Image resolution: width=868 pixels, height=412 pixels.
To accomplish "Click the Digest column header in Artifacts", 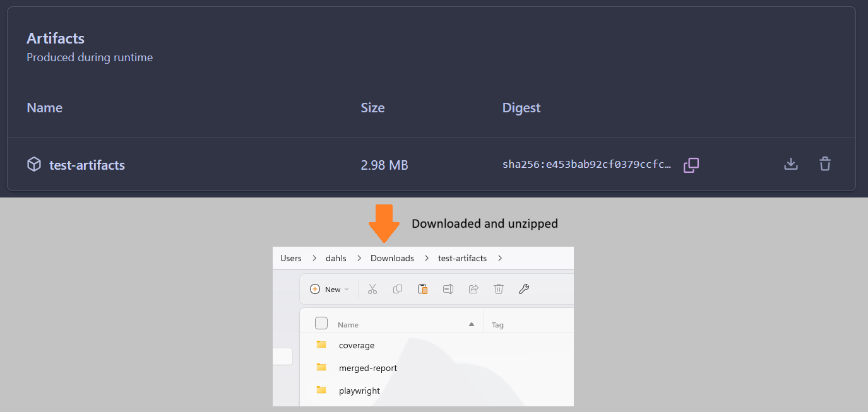I will (521, 108).
